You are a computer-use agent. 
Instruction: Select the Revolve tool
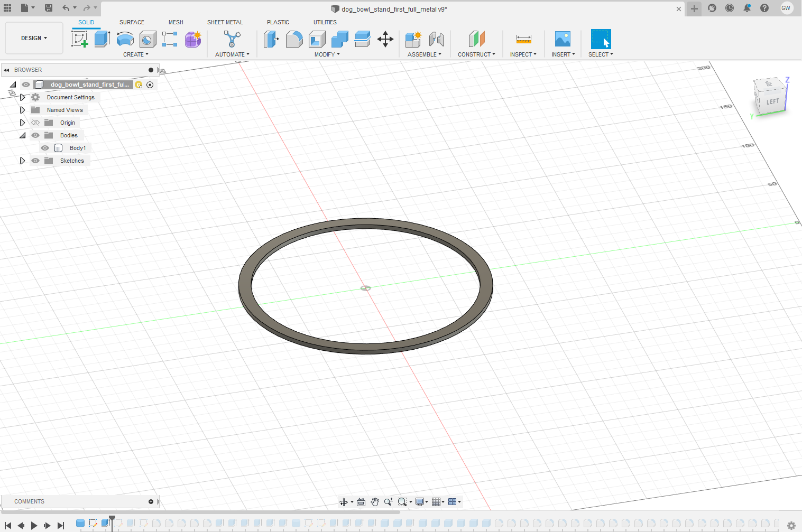[x=125, y=39]
